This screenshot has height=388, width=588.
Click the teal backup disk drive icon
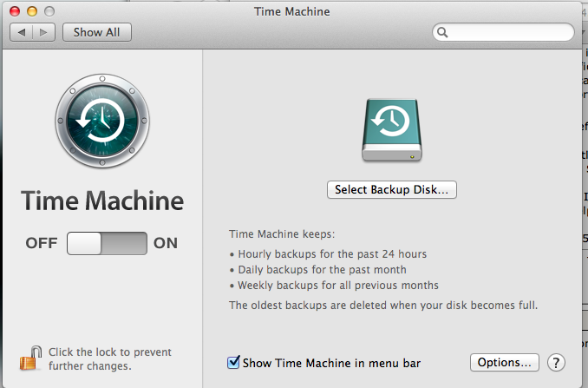tap(392, 130)
